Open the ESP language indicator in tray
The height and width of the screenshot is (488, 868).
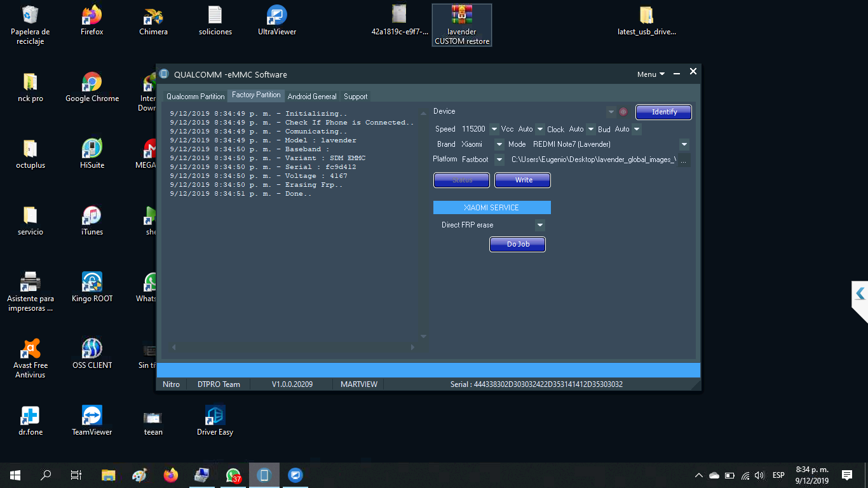pos(778,475)
